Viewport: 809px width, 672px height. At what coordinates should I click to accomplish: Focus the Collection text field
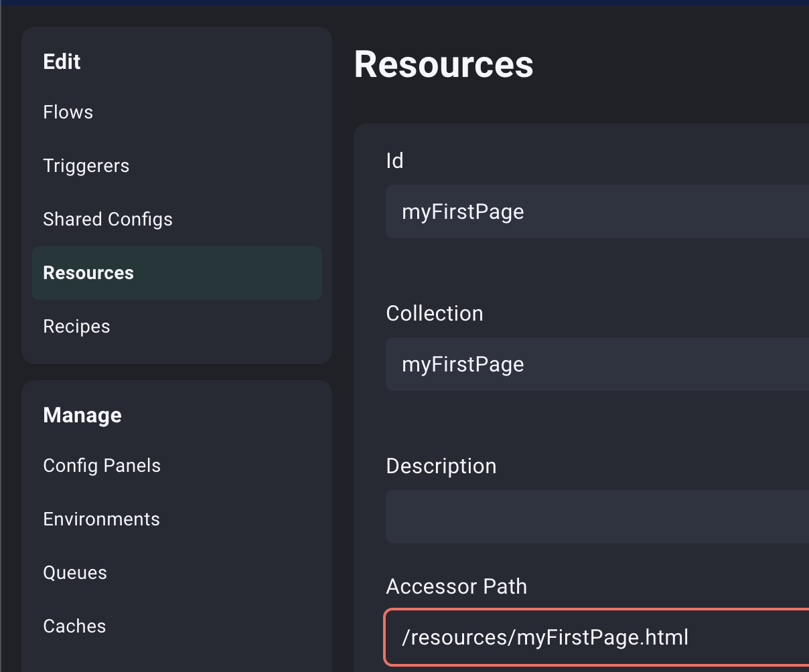click(x=596, y=364)
